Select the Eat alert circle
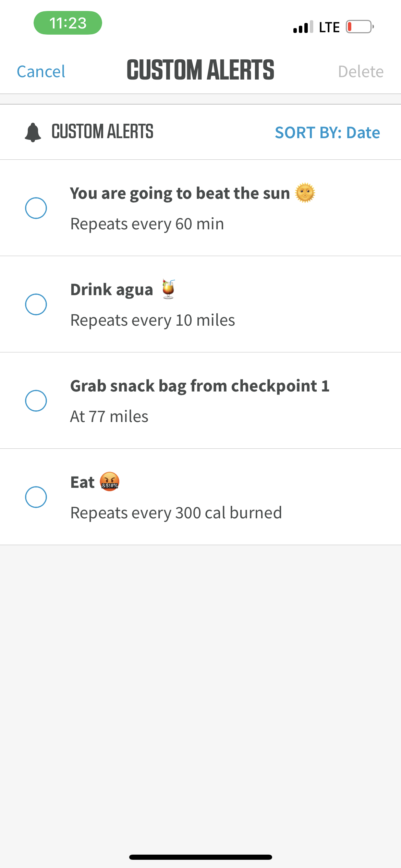Image resolution: width=401 pixels, height=868 pixels. click(x=36, y=497)
